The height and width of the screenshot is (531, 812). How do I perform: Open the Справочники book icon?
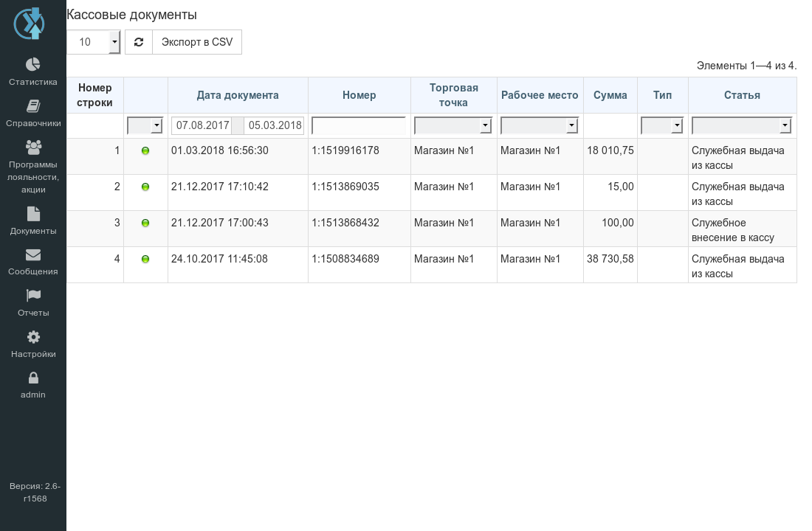click(33, 106)
